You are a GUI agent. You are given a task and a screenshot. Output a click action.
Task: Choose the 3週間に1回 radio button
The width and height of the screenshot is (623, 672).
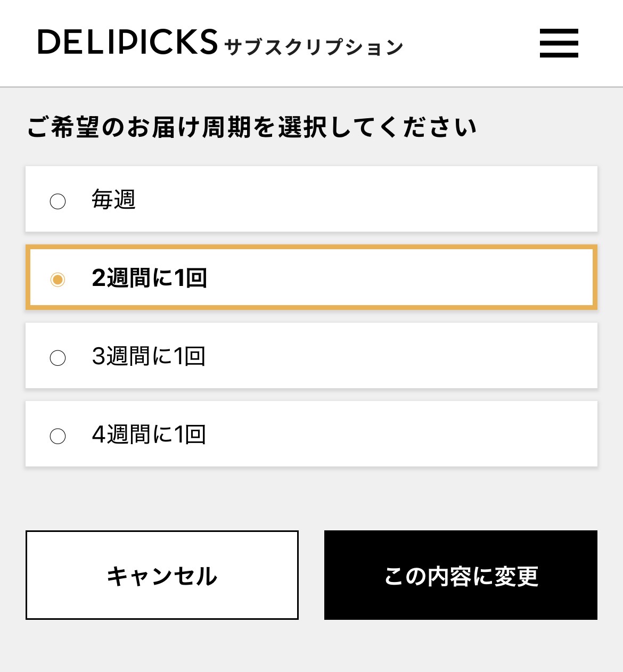[58, 357]
